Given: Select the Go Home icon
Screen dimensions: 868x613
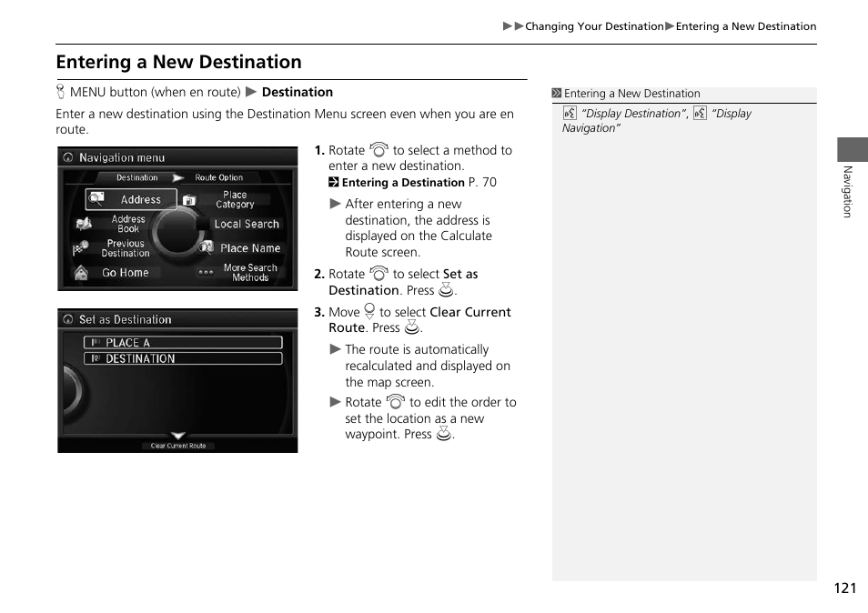Looking at the screenshot, I should pyautogui.click(x=81, y=272).
